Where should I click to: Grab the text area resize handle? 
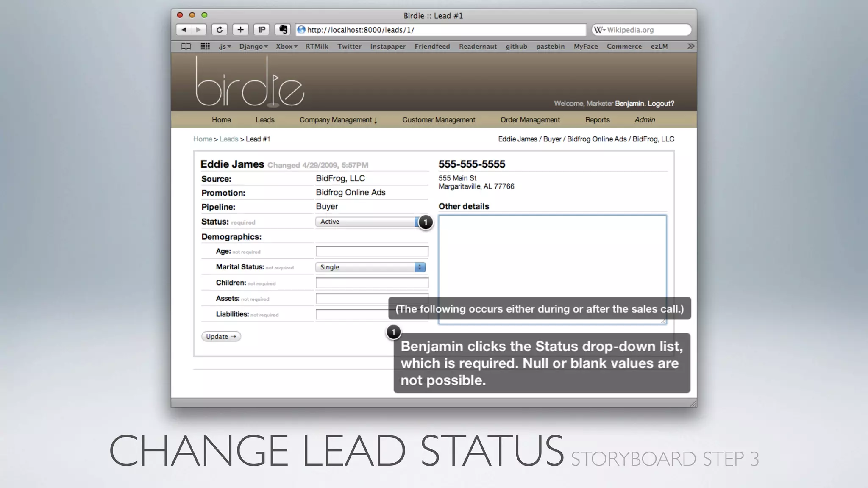(x=663, y=321)
